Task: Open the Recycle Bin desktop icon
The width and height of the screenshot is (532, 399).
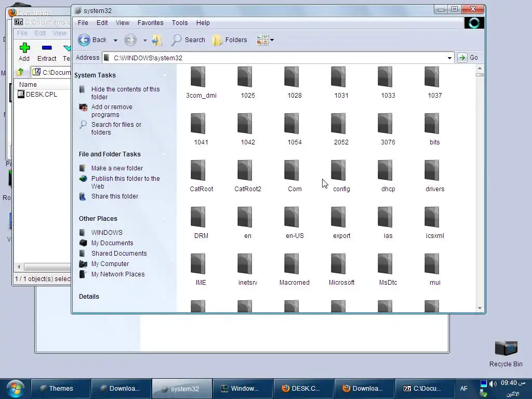Action: (506, 349)
